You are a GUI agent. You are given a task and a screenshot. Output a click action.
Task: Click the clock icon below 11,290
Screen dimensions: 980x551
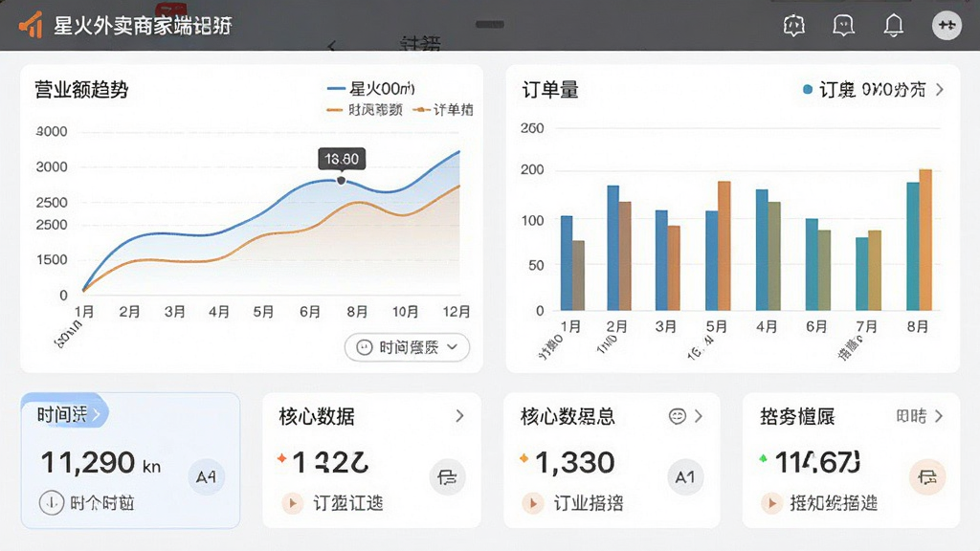[x=52, y=503]
